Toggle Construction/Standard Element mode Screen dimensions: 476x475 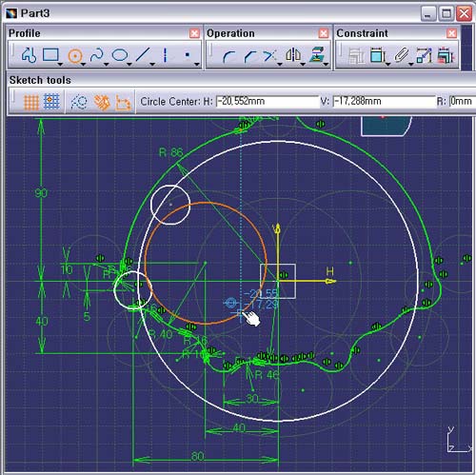tap(78, 102)
